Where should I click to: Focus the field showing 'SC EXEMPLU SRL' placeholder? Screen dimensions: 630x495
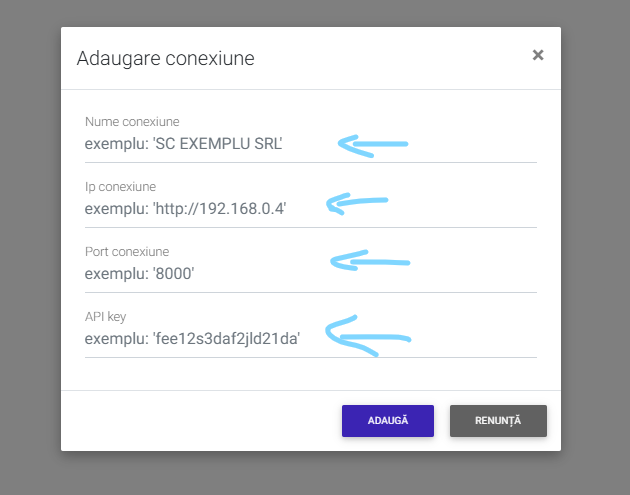200,143
